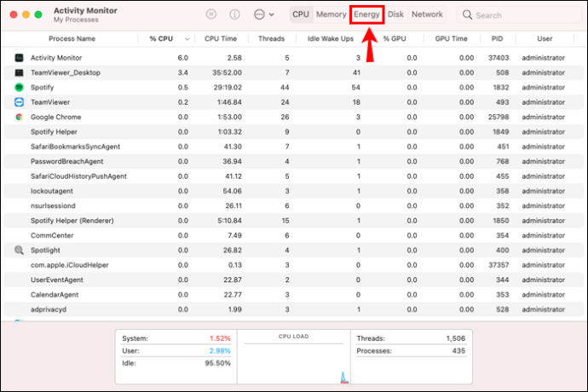The width and height of the screenshot is (588, 392).
Task: Sort by the GPU Time column header
Action: tap(451, 38)
